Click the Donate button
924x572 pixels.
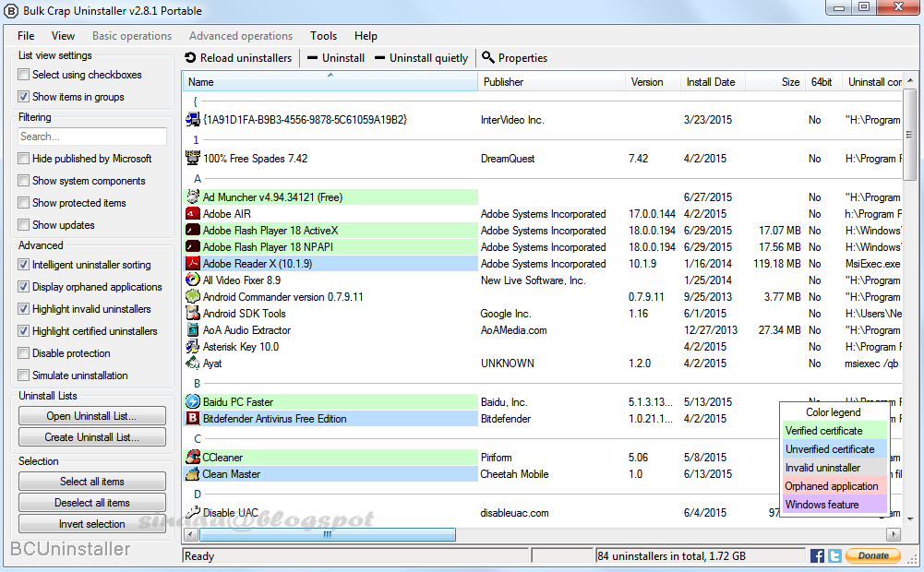point(872,555)
